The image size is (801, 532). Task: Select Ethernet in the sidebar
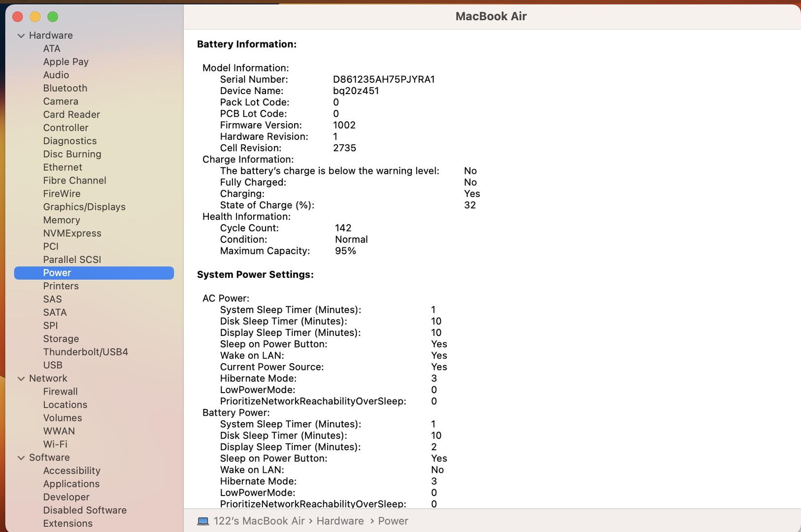(63, 167)
